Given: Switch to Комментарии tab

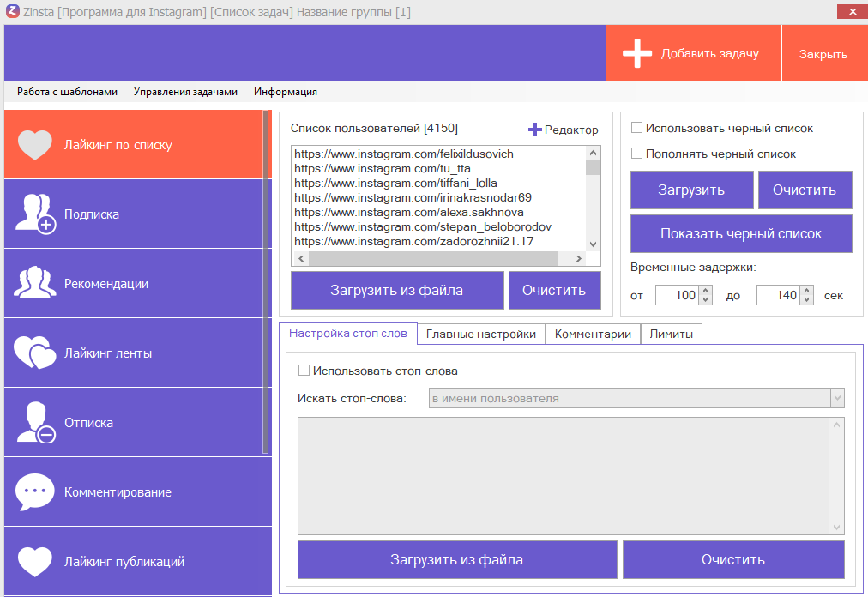Looking at the screenshot, I should click(x=593, y=334).
